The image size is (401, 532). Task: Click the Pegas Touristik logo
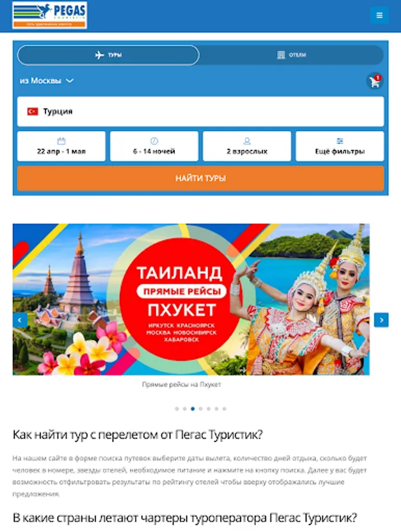pos(50,15)
